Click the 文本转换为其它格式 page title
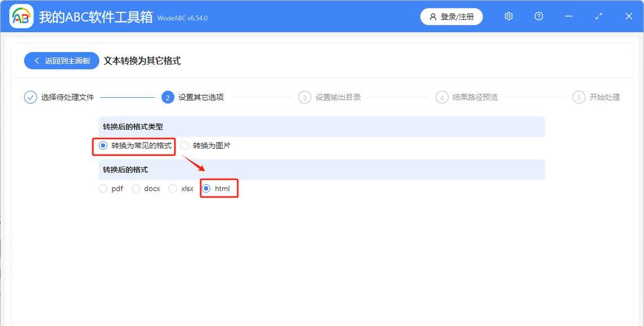The image size is (644, 326). pyautogui.click(x=142, y=61)
